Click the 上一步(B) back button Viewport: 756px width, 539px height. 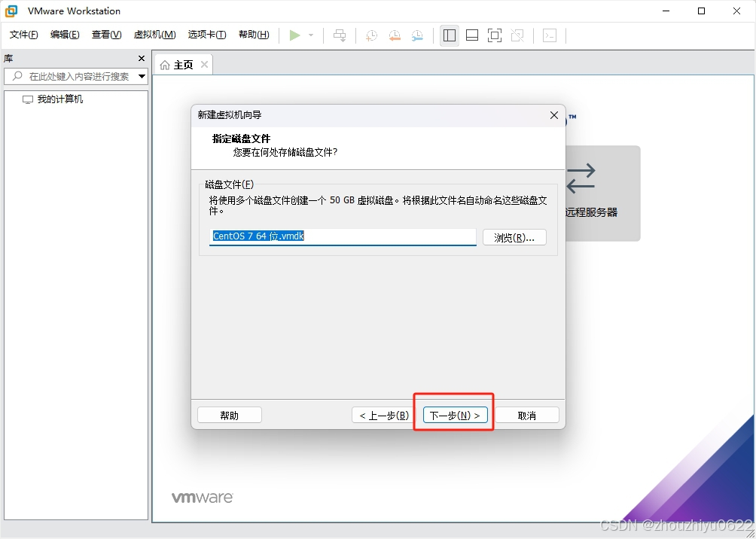coord(384,415)
